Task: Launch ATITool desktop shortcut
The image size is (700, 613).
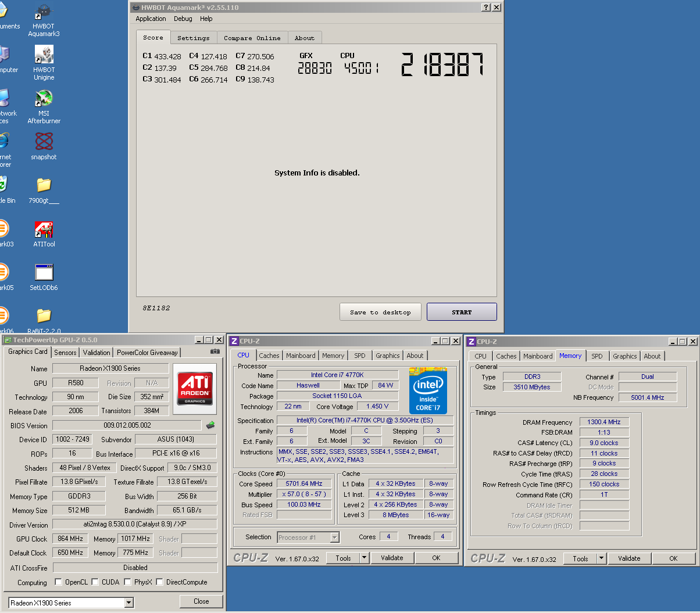Action: tap(44, 234)
